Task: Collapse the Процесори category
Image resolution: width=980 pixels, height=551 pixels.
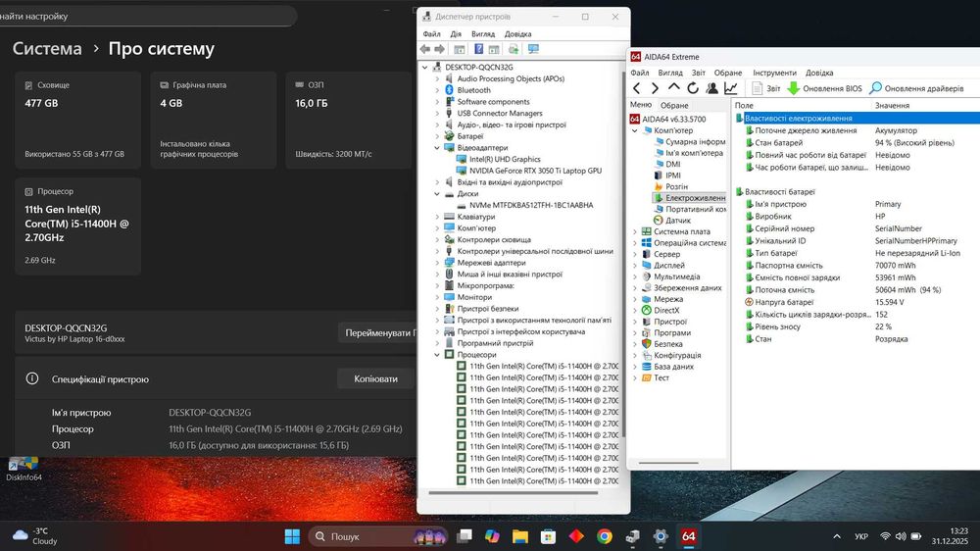Action: 437,354
